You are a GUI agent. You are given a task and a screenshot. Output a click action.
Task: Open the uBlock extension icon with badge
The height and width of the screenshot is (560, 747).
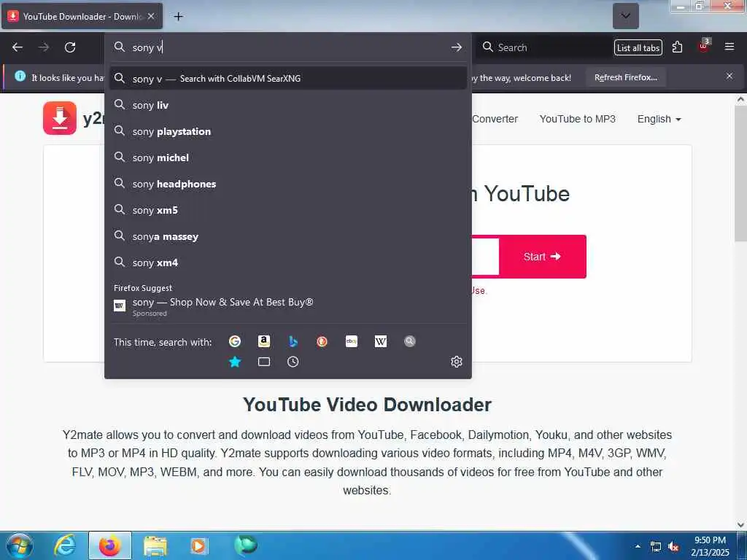(x=704, y=46)
